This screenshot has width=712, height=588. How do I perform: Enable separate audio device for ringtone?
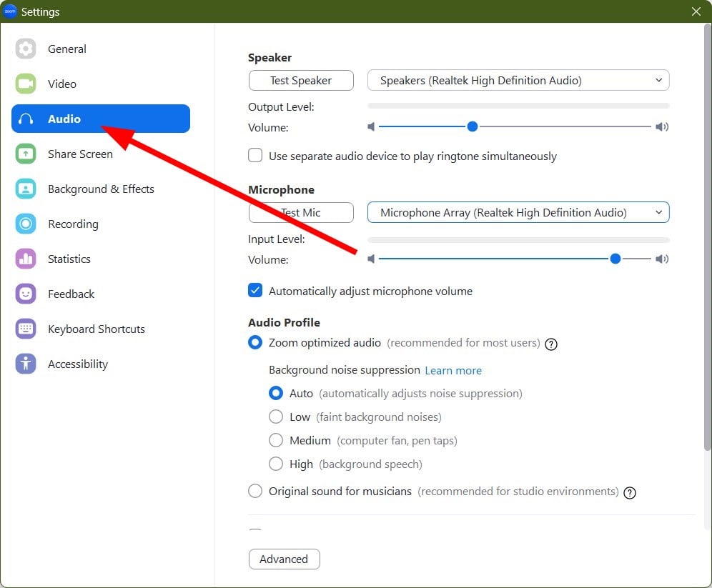(255, 155)
